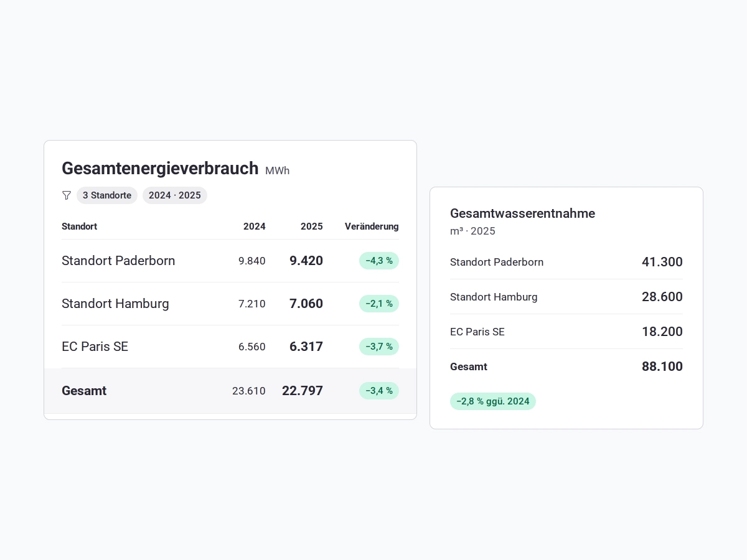Screen dimensions: 747x560
Task: Click 'Gesamt' label in the water card
Action: (469, 366)
